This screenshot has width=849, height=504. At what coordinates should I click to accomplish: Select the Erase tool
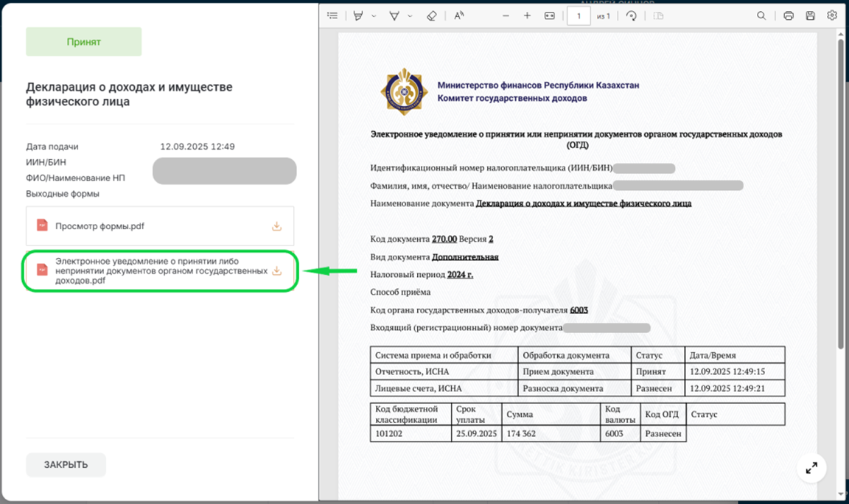432,15
